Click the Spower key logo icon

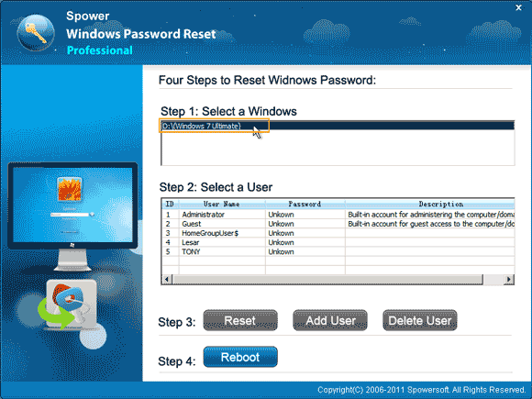(36, 33)
